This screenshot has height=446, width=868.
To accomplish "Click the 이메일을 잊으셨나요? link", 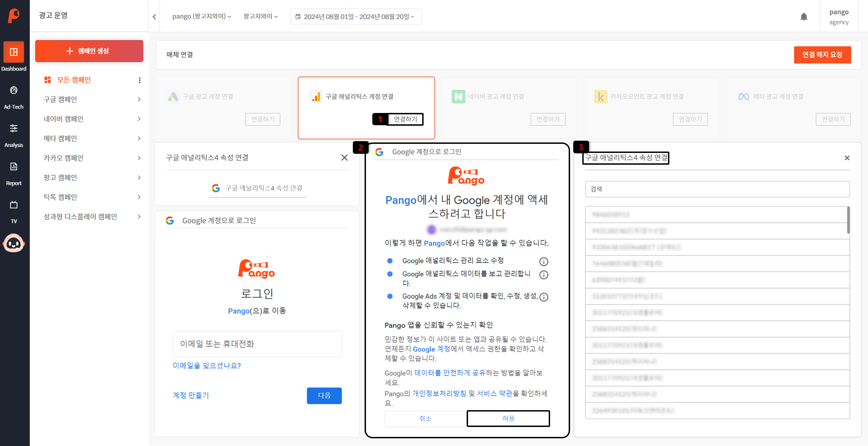I will (x=207, y=366).
